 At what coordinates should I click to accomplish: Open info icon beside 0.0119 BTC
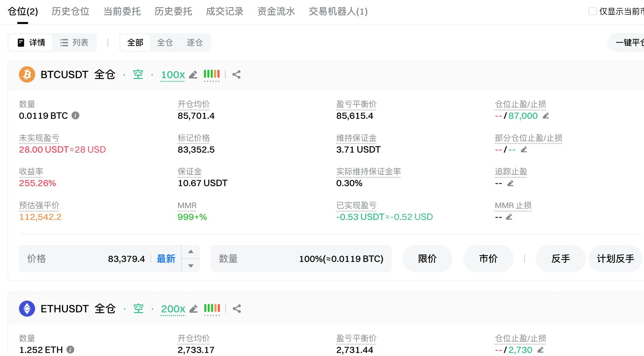click(75, 116)
